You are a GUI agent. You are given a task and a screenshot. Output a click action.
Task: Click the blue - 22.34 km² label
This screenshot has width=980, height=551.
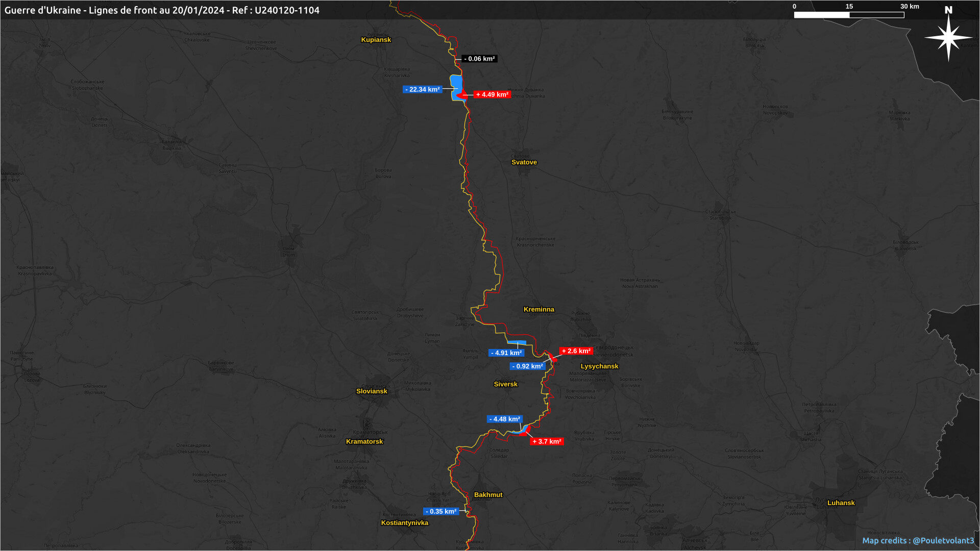coord(422,89)
